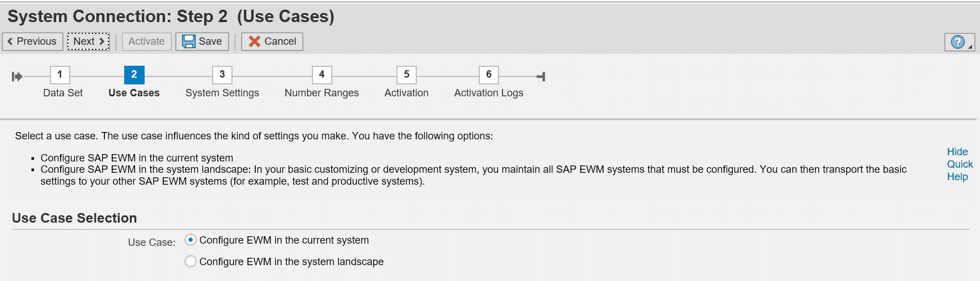This screenshot has height=281, width=980.
Task: Hide Quick Help via the link
Action: 959,164
